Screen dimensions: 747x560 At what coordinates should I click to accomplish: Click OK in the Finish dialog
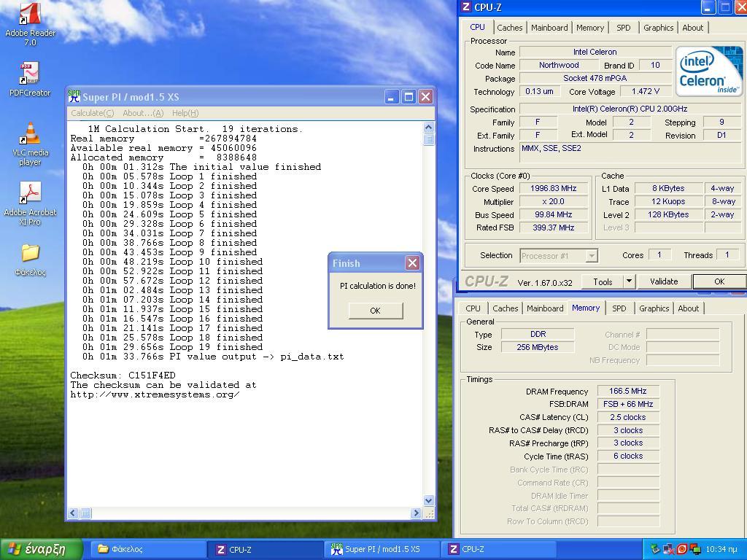point(376,311)
